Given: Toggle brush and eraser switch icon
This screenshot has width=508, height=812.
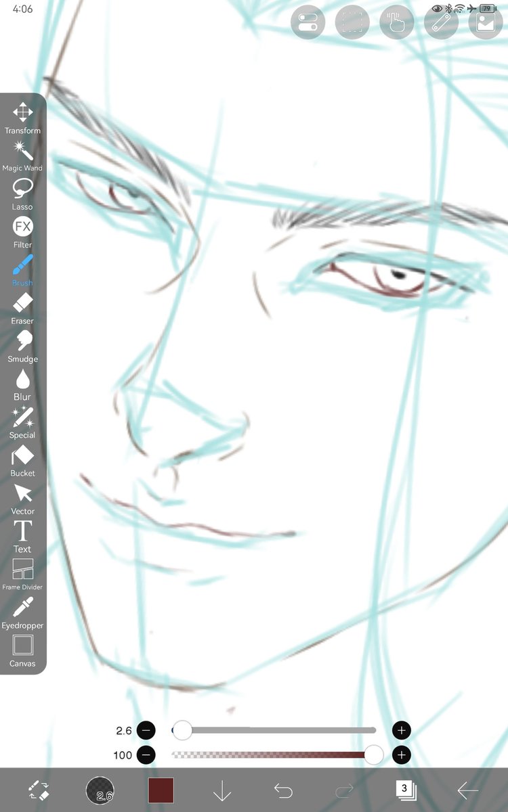Looking at the screenshot, I should pos(39,790).
